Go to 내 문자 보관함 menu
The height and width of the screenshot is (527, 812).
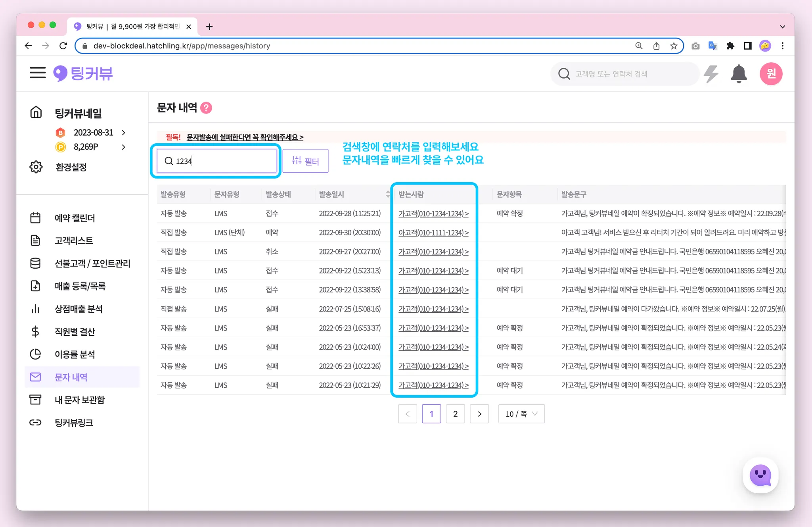click(79, 400)
